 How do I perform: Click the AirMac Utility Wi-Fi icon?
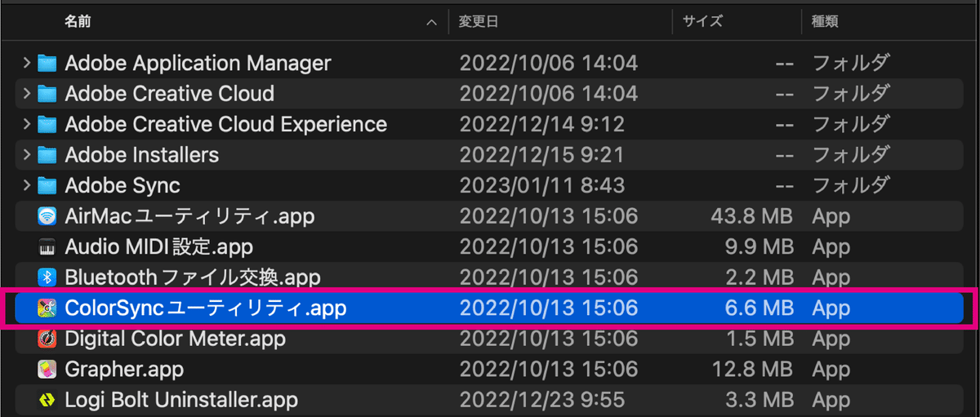[x=47, y=216]
